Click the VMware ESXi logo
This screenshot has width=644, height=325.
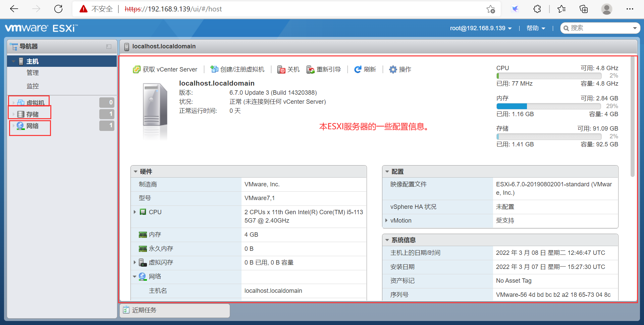click(x=41, y=28)
